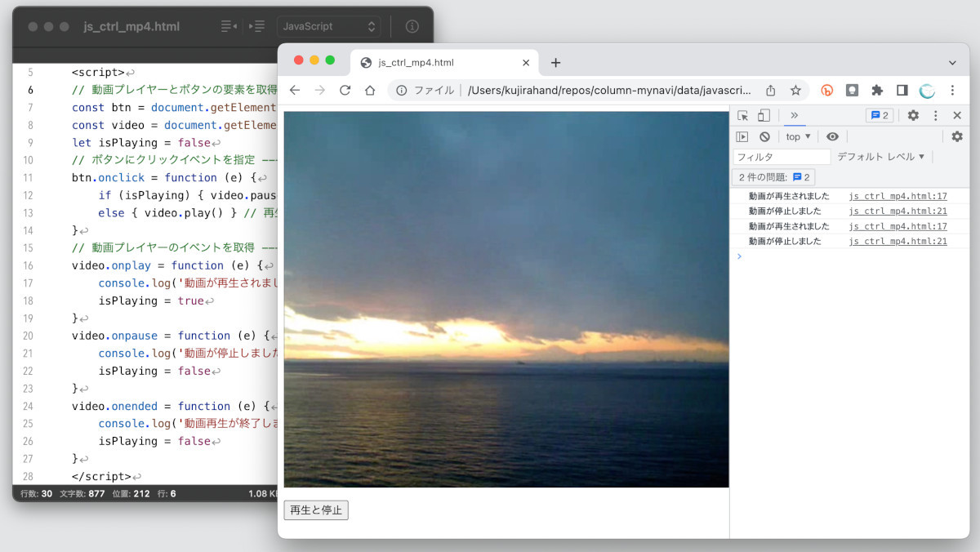Expand the top context selector
Screen dimensions: 980x552
[x=798, y=137]
